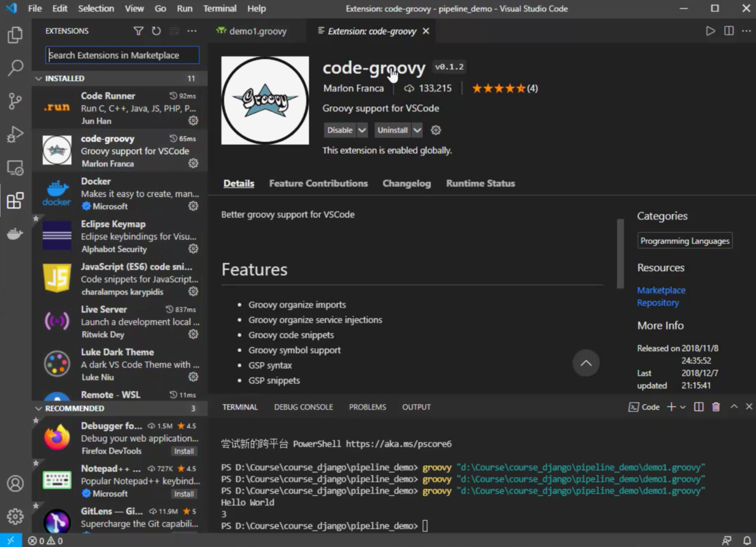
Task: Open the Selection menu
Action: coord(96,9)
